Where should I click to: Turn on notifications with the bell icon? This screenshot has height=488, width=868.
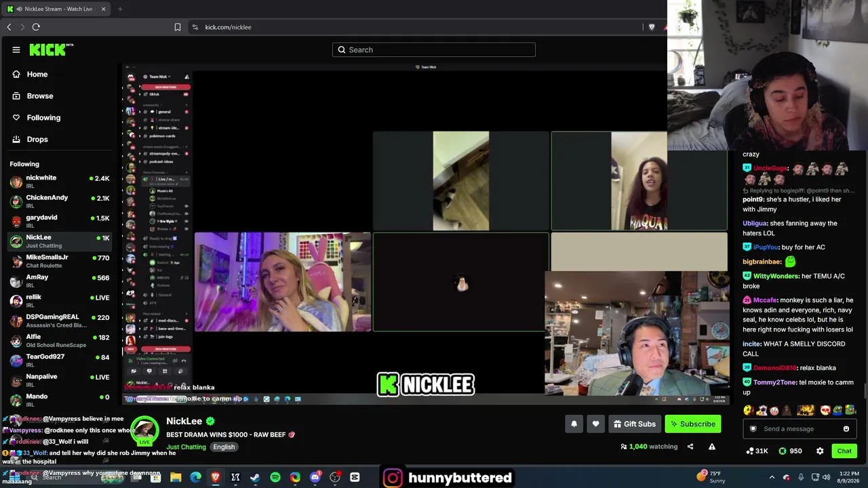[574, 424]
